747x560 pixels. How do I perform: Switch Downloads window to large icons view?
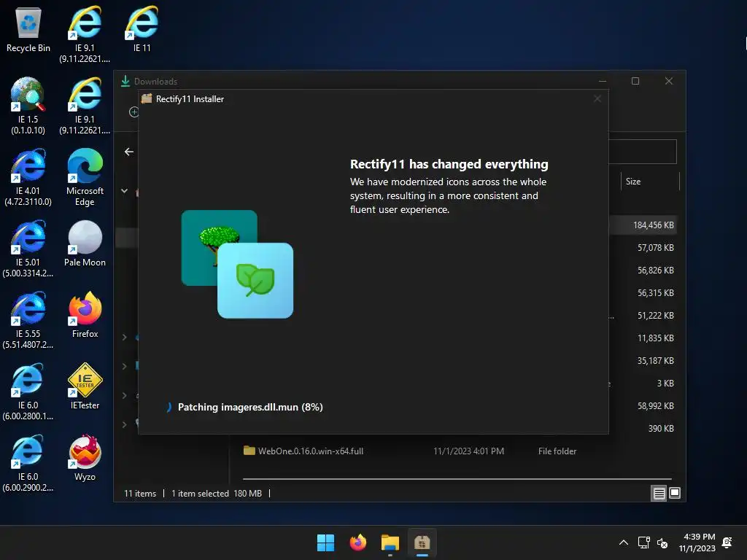pos(675,494)
